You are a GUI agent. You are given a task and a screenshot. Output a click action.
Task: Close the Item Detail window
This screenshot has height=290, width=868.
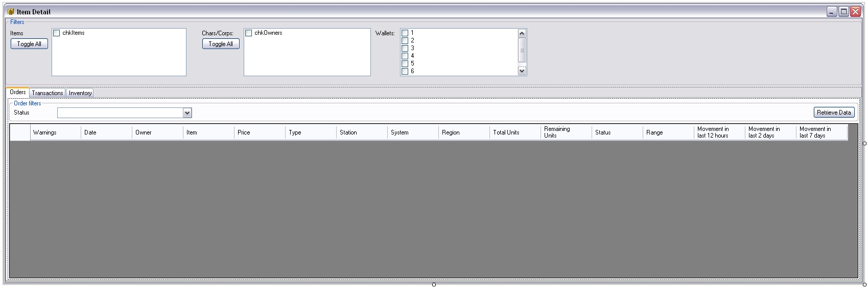856,12
